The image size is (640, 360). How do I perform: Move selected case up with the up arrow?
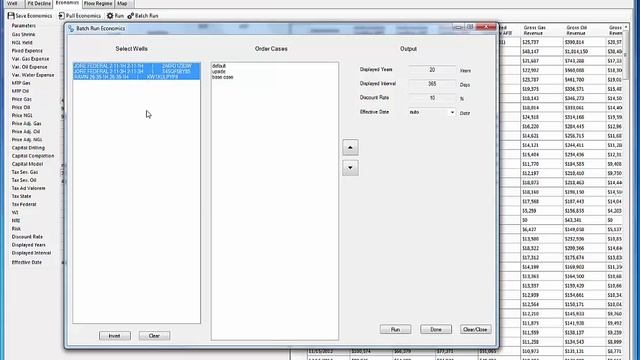[350, 147]
